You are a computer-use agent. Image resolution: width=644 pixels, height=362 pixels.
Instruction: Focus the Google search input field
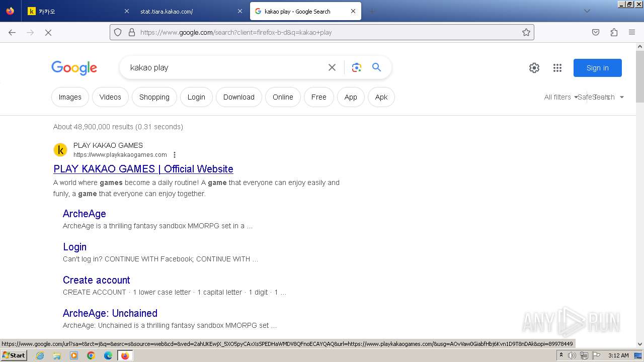click(226, 67)
